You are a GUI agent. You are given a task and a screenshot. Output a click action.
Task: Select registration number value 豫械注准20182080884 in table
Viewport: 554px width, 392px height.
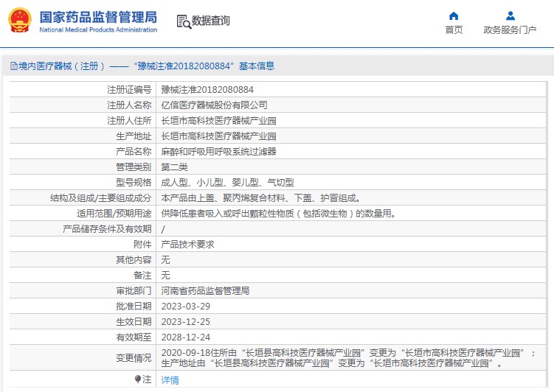(207, 90)
